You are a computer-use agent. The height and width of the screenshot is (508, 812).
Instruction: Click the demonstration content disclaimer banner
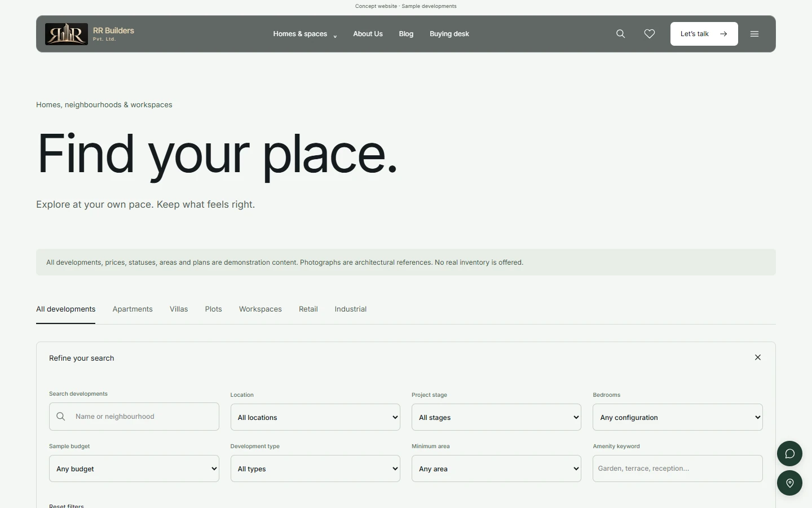click(x=406, y=262)
